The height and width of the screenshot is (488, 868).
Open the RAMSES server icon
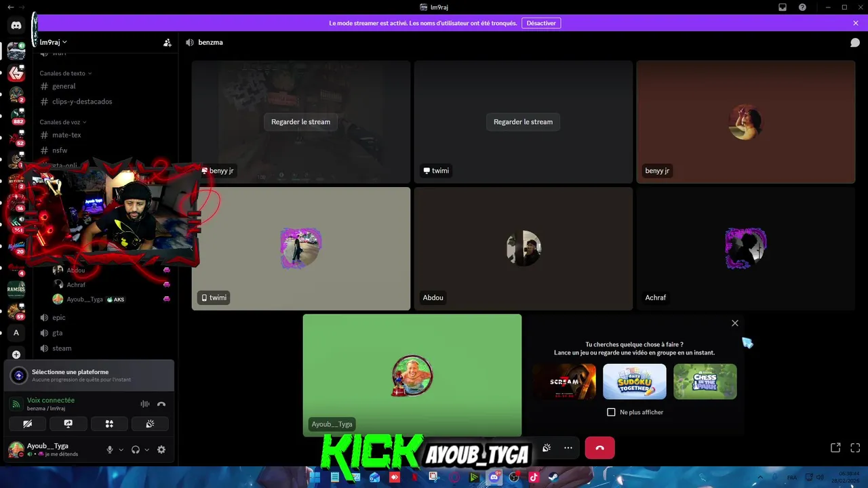pos(16,289)
